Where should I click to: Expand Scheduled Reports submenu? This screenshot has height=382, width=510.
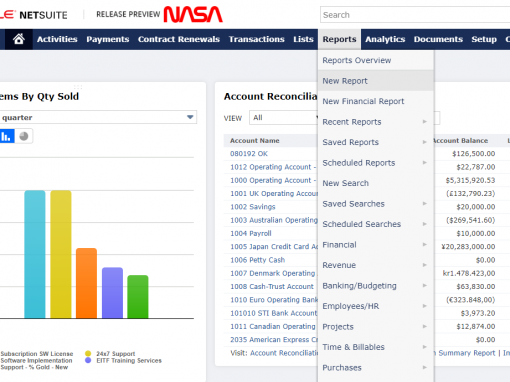(376, 163)
